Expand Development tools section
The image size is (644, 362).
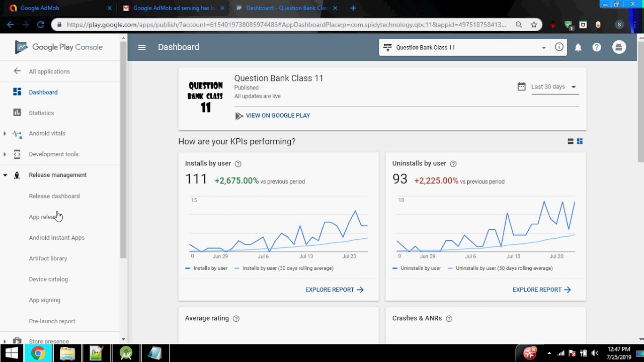[5, 154]
